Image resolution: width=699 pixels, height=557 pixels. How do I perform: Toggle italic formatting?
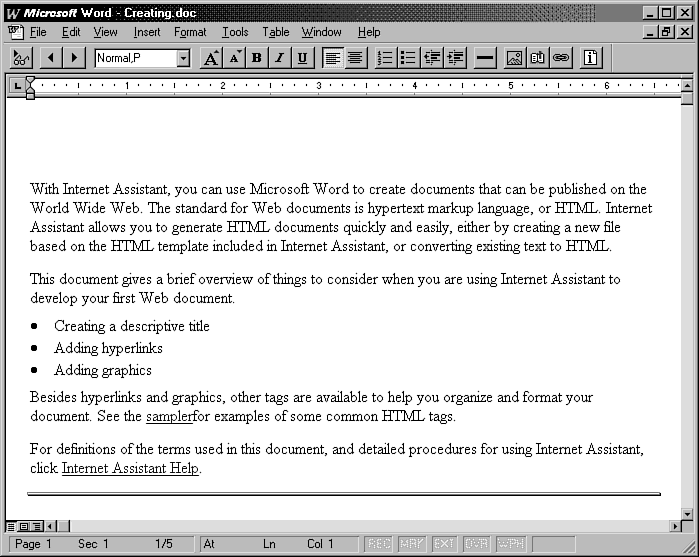(x=280, y=58)
